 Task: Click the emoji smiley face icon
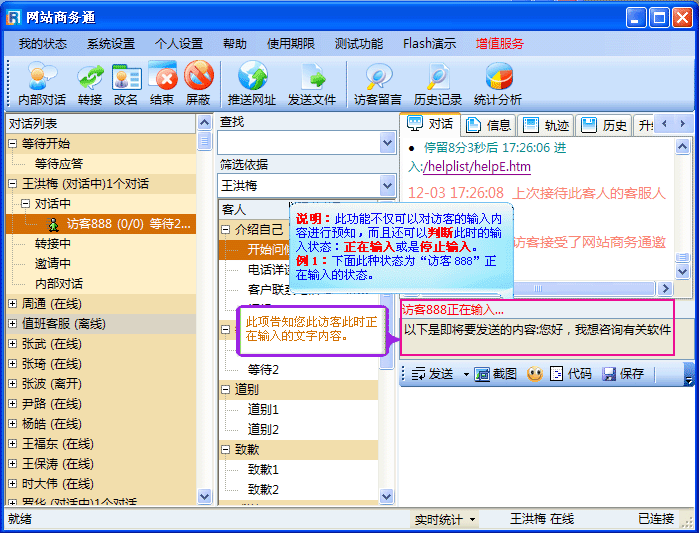(535, 374)
